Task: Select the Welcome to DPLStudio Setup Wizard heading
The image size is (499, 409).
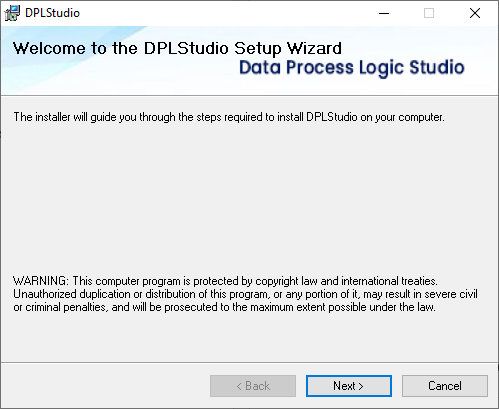Action: 177,48
